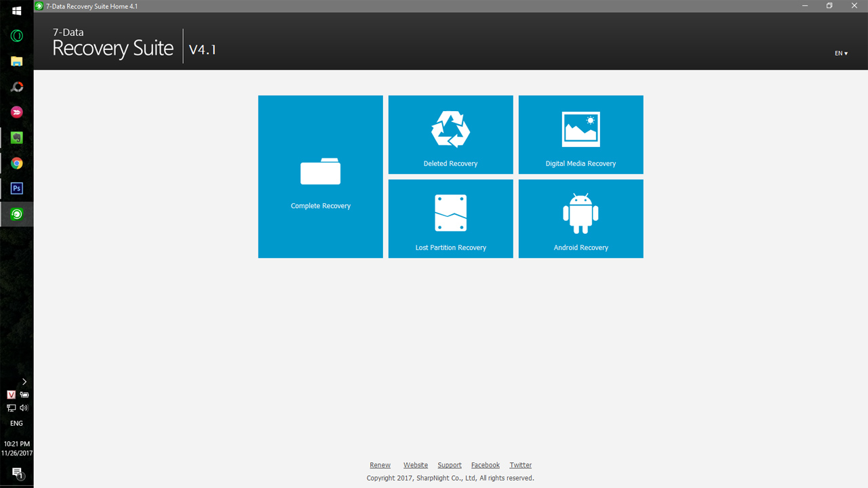Screen dimensions: 868x488
Task: Click the '7-Data Recovery Suite Home 4.1' title text
Action: (x=92, y=6)
